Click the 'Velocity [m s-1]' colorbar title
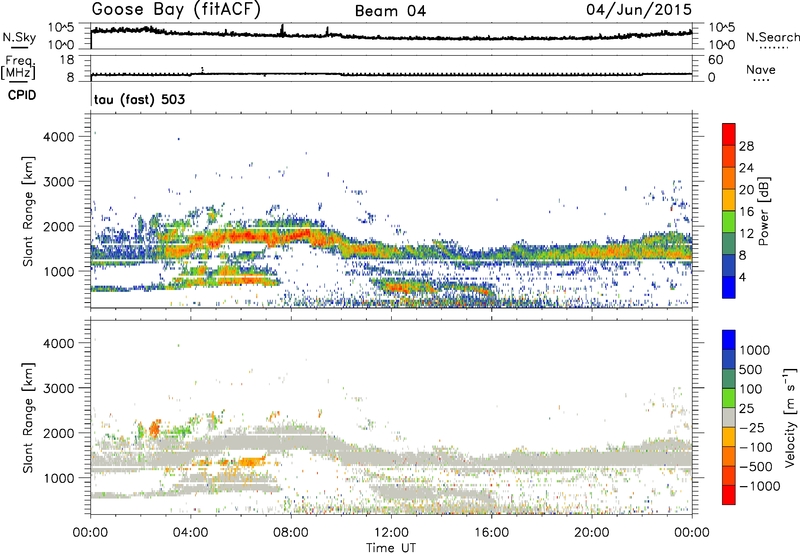This screenshot has width=800, height=554. (x=791, y=417)
